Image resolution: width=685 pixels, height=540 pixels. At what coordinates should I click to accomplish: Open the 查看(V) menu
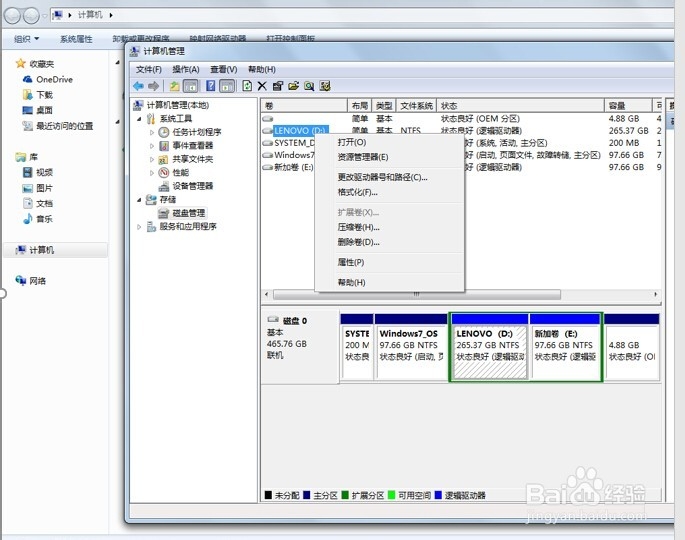click(223, 69)
